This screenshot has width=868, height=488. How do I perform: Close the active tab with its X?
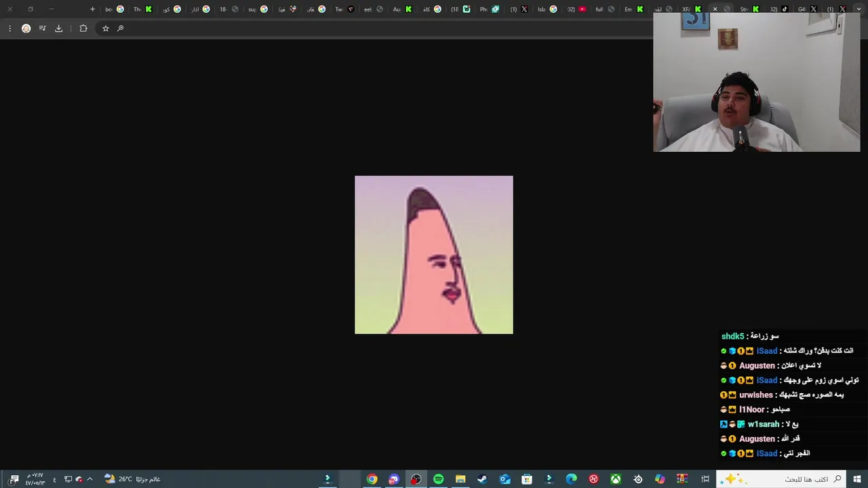click(x=715, y=9)
